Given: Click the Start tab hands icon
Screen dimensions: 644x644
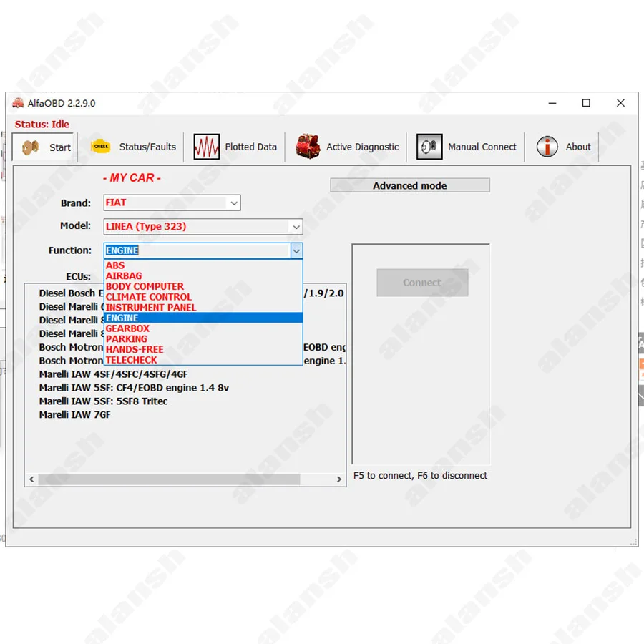Looking at the screenshot, I should [30, 147].
